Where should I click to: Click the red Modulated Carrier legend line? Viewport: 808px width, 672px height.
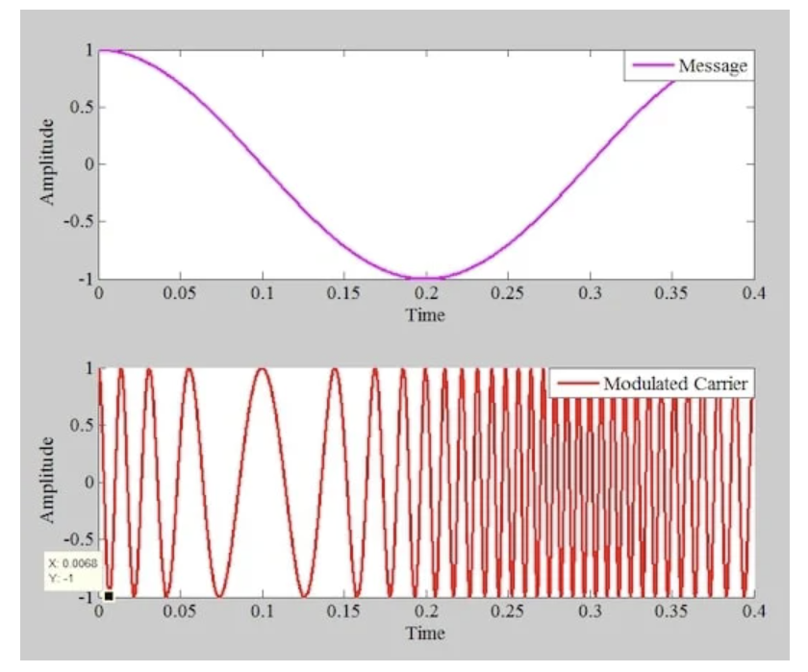(578, 384)
